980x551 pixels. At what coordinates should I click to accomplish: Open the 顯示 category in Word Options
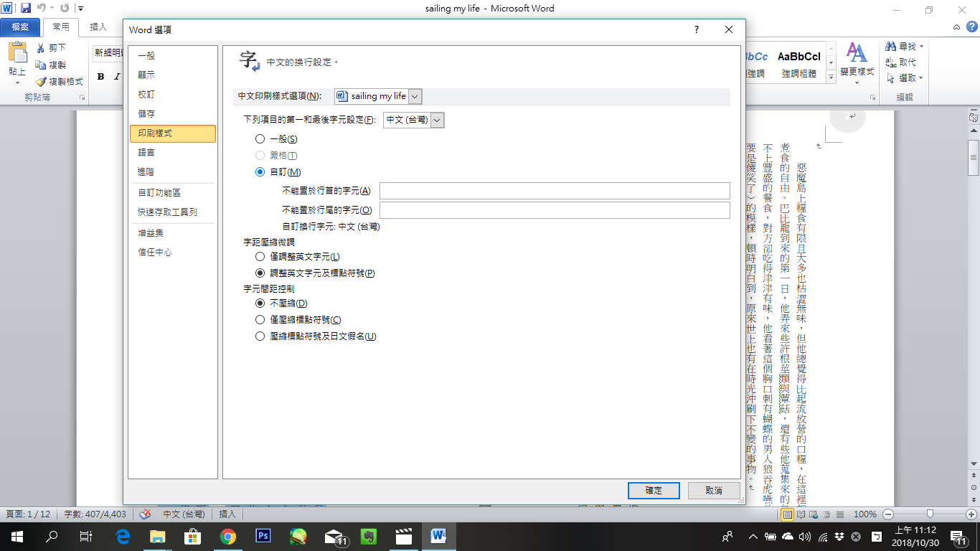click(173, 75)
